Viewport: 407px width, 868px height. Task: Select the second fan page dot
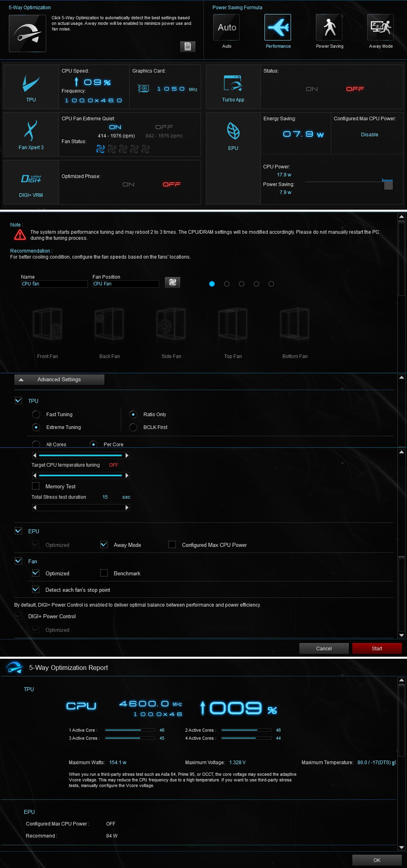227,284
